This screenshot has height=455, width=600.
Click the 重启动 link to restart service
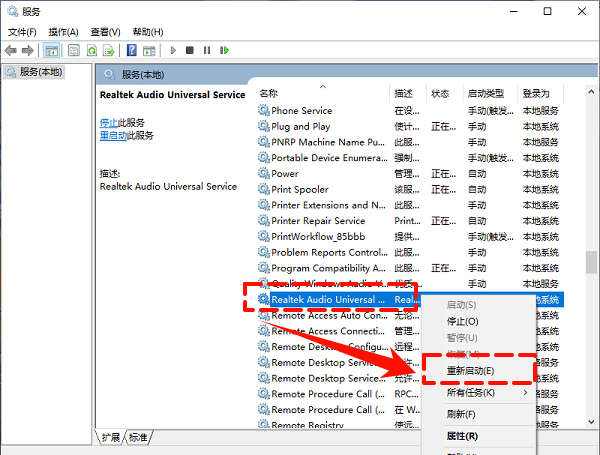coord(112,135)
